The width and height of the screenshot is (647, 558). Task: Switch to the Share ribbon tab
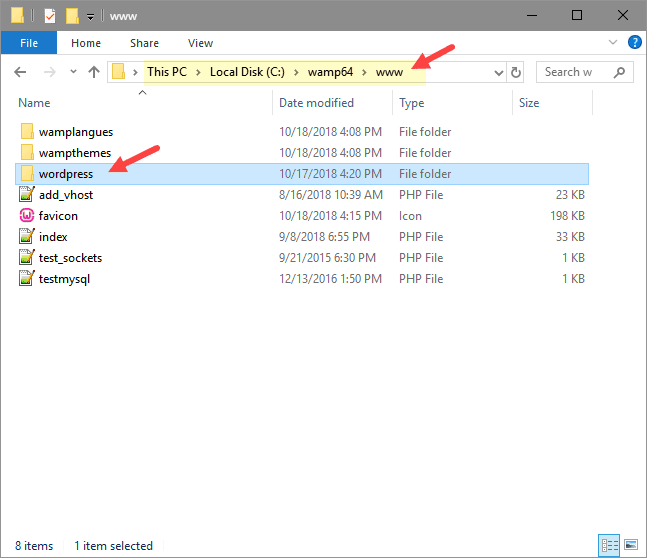point(144,43)
